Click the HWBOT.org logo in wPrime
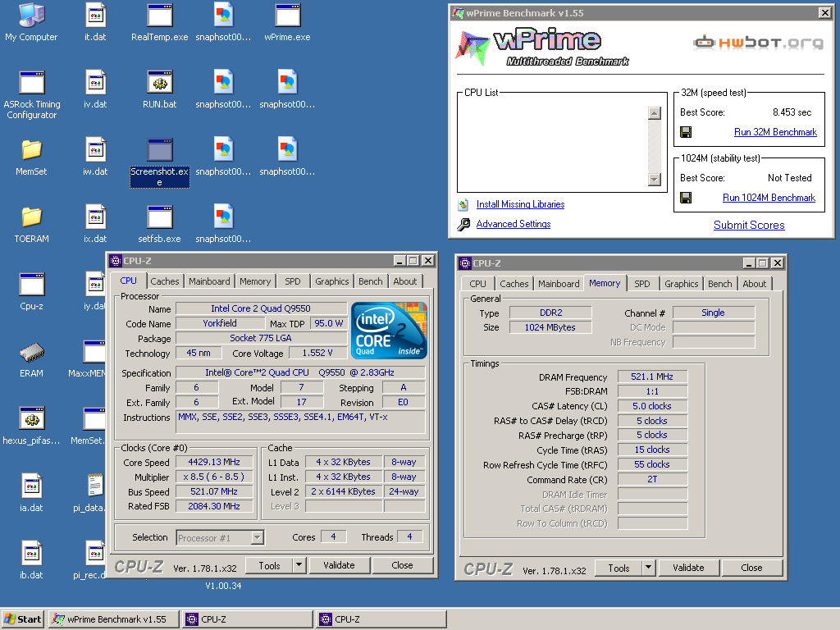Viewport: 840px width, 630px height. click(x=758, y=43)
